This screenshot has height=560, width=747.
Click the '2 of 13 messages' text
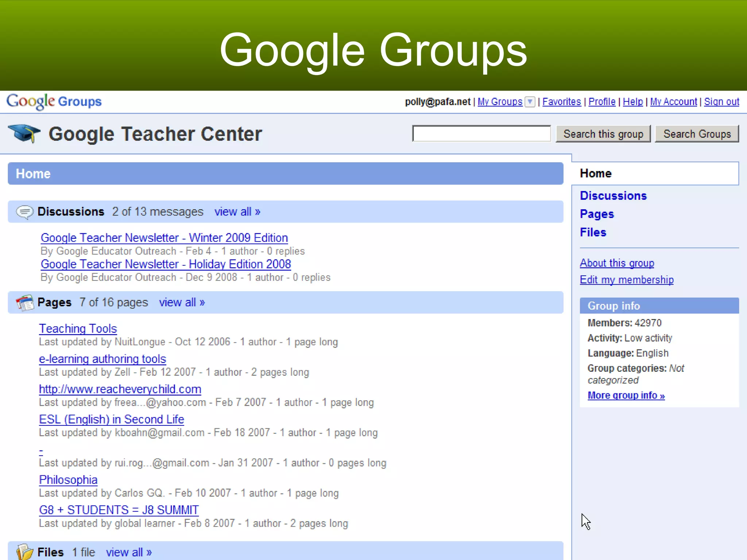[158, 212]
